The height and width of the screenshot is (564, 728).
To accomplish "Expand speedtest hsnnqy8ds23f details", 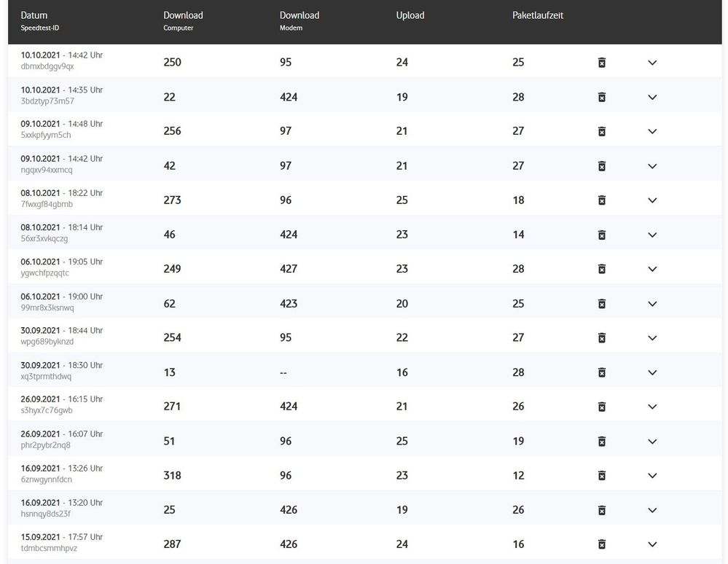I will pos(652,510).
